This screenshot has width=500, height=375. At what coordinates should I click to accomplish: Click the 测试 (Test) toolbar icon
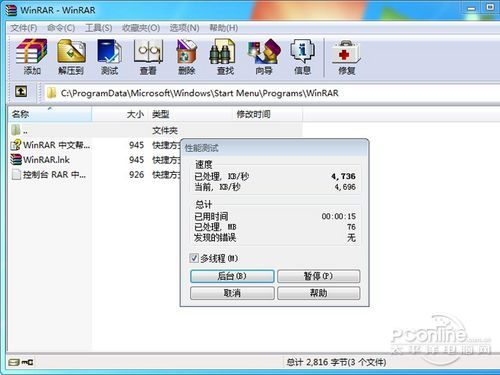click(x=109, y=57)
